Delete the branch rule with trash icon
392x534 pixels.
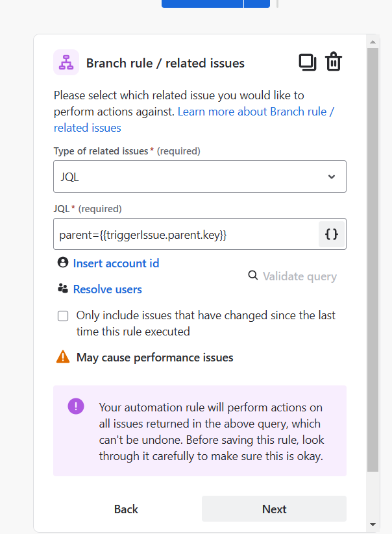(x=334, y=62)
